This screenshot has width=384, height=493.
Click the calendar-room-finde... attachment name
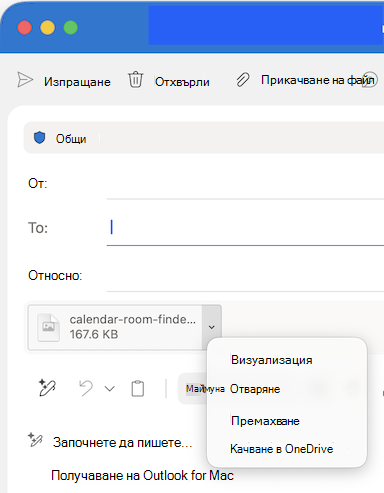click(x=133, y=319)
